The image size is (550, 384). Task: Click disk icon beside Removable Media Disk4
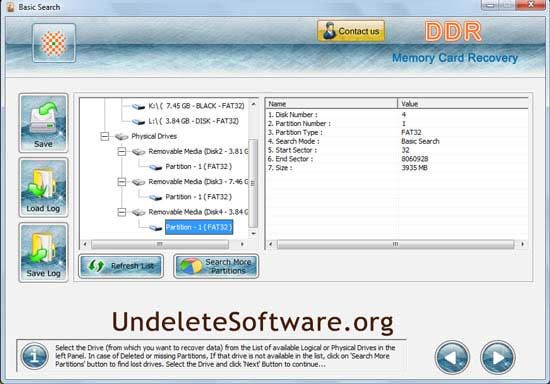click(139, 212)
